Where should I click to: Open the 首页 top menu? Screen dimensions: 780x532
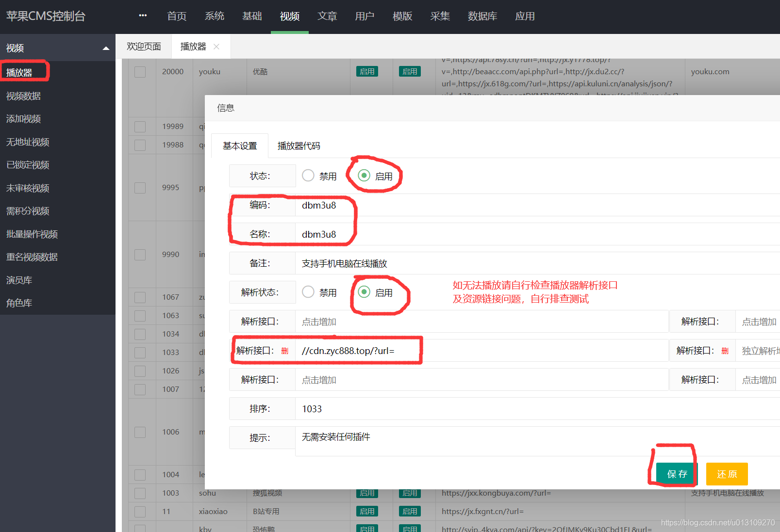pyautogui.click(x=177, y=16)
